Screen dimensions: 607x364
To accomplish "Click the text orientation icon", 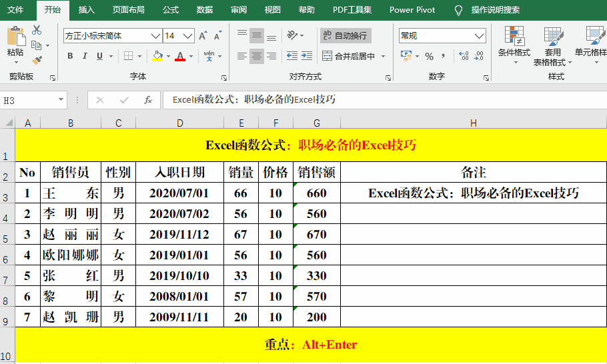I will point(292,35).
